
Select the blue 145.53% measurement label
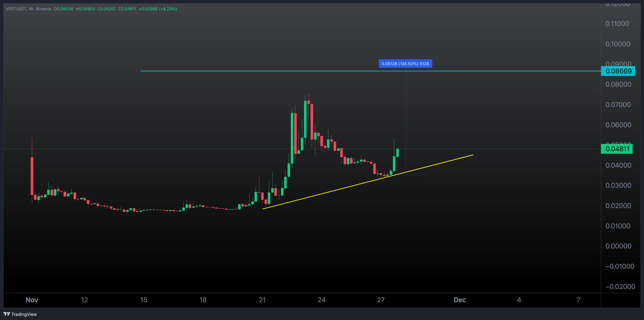[405, 64]
